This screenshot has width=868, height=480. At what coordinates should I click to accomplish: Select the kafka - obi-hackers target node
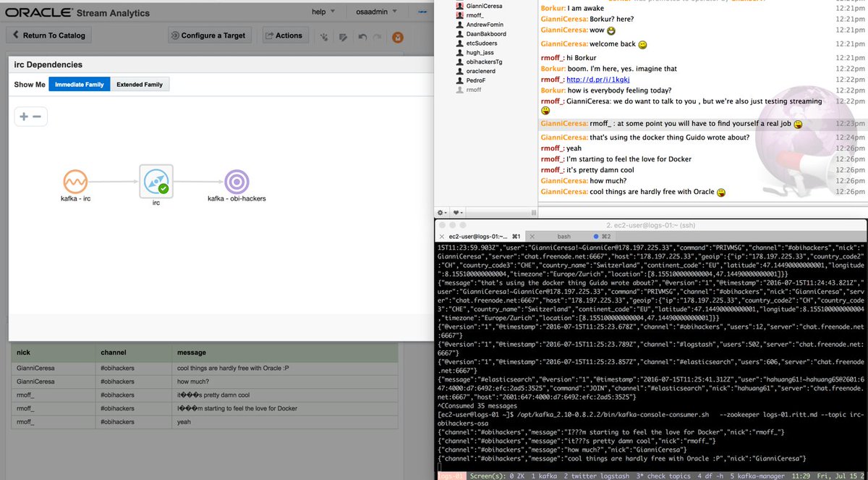(237, 182)
